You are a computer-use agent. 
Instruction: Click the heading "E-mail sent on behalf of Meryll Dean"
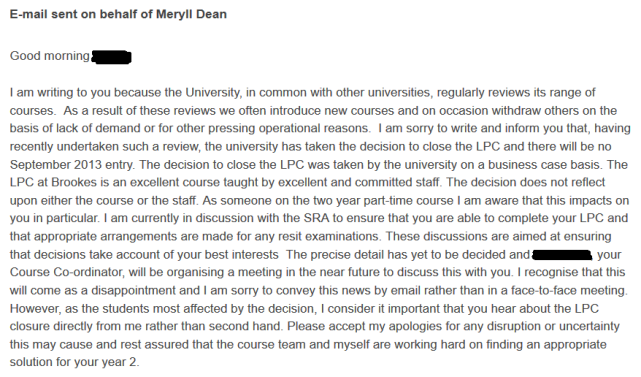pos(118,14)
